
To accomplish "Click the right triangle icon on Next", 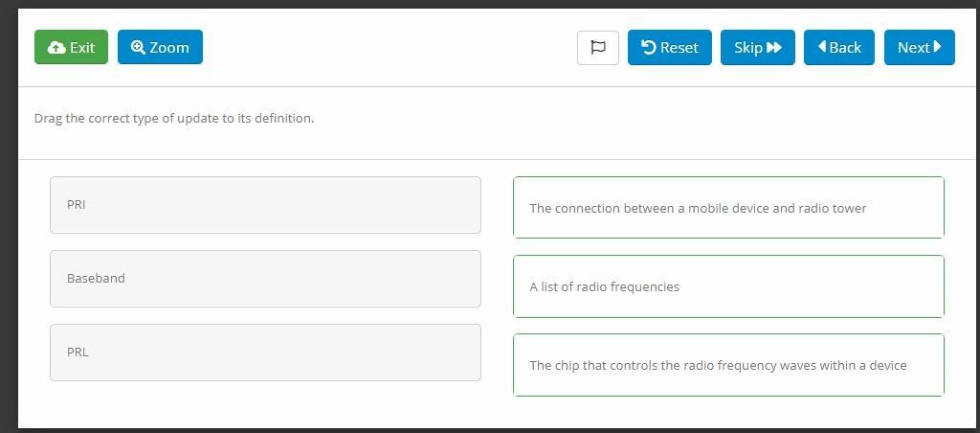I will click(x=937, y=47).
